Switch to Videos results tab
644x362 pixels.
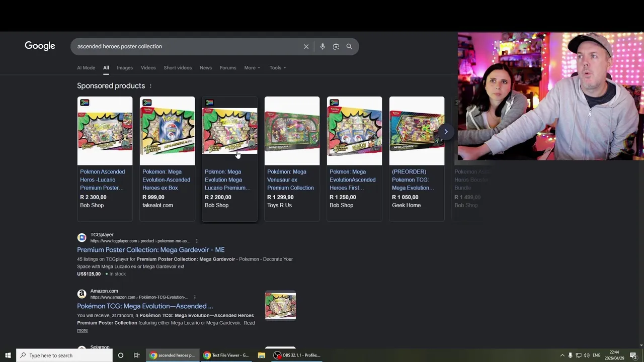(x=148, y=68)
